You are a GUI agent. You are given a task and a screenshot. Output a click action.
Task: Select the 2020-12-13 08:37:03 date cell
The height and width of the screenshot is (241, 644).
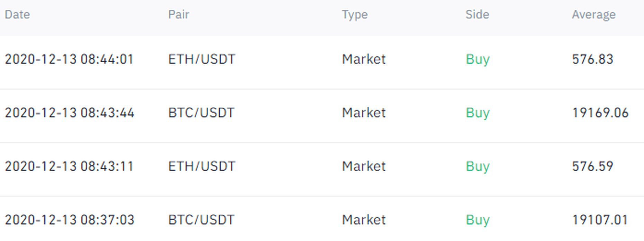tap(70, 220)
